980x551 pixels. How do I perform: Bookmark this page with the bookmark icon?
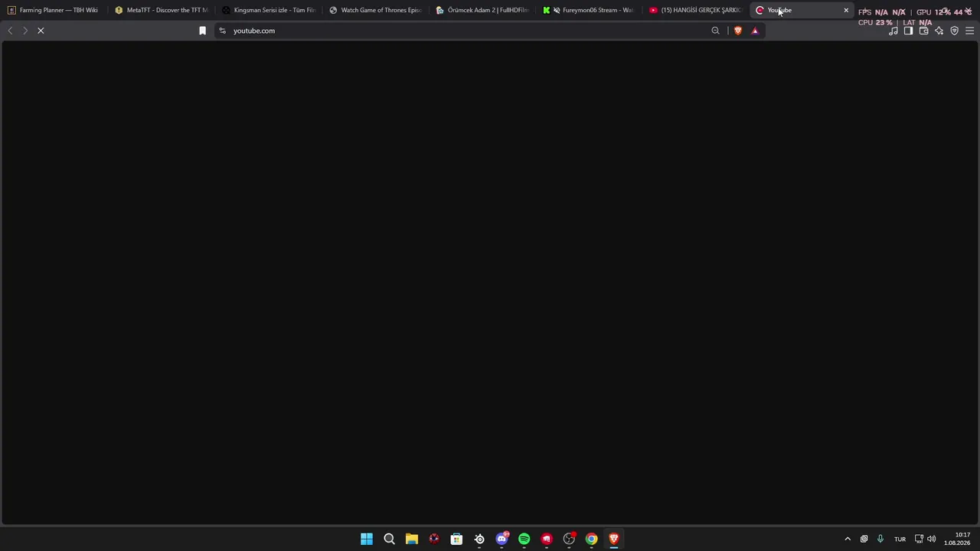click(x=202, y=31)
